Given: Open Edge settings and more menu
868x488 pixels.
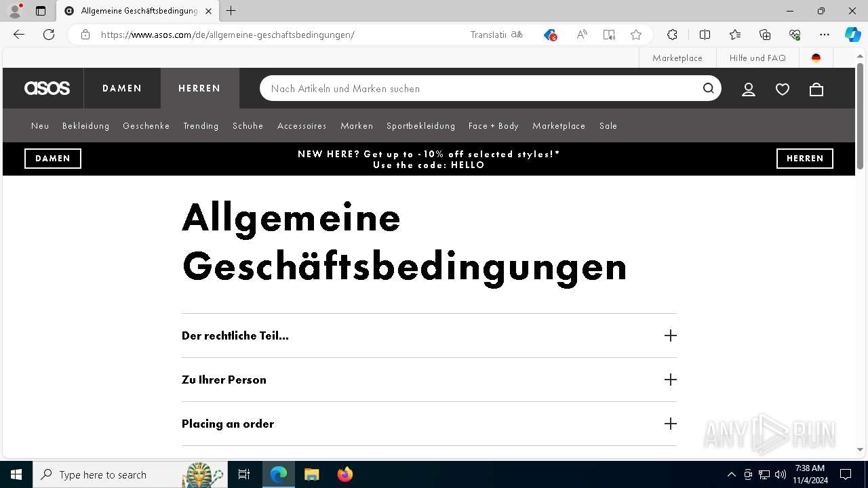Looking at the screenshot, I should (825, 35).
